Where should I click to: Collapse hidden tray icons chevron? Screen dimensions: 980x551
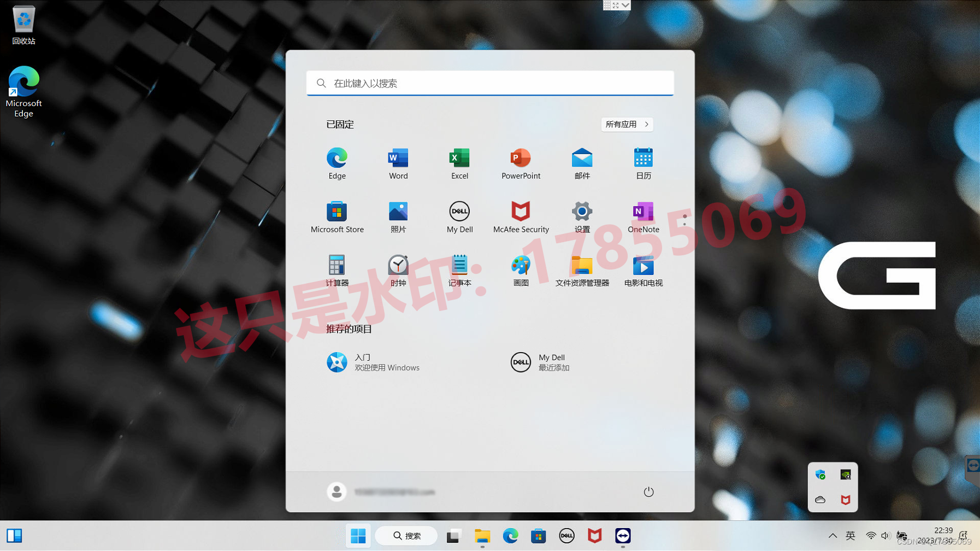tap(832, 536)
